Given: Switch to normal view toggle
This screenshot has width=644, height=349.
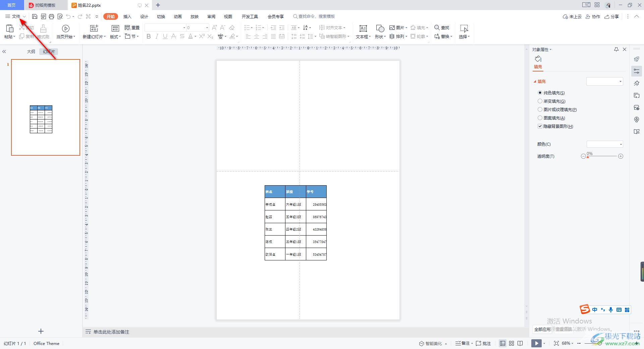Looking at the screenshot, I should (502, 343).
